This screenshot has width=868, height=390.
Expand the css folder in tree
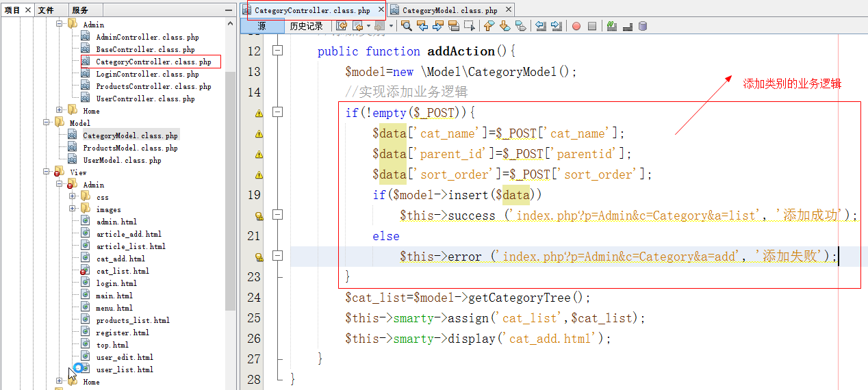pos(73,197)
